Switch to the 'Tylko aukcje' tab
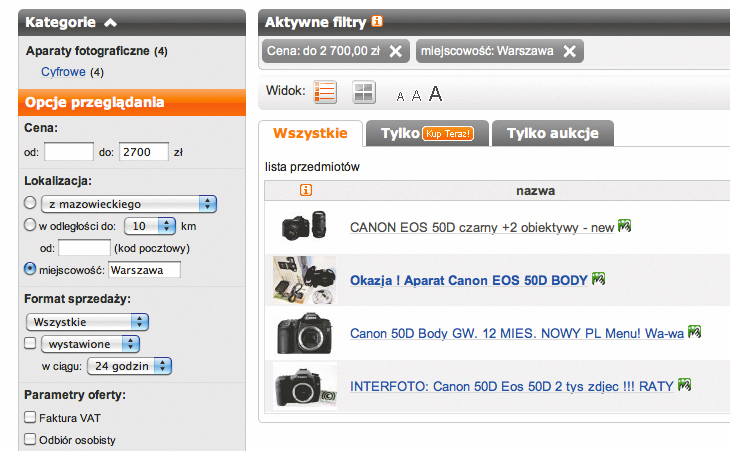Screen dimensions: 730x451 (x=552, y=134)
